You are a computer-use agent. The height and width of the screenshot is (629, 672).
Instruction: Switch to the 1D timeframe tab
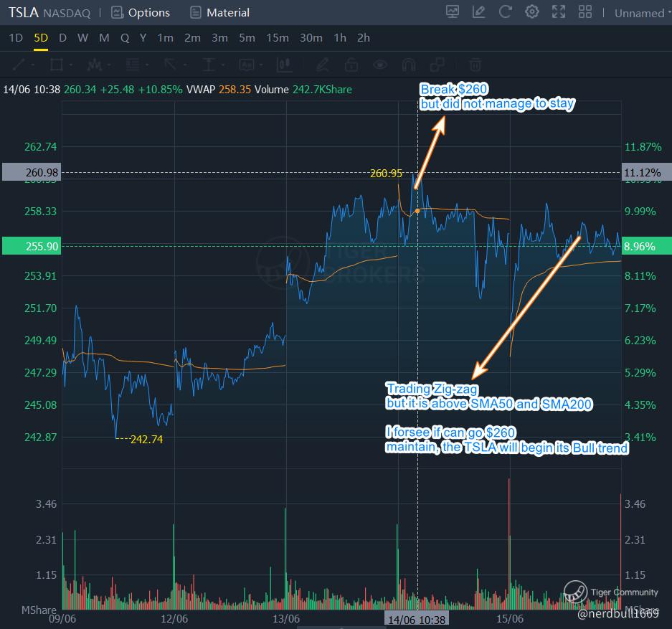click(16, 38)
